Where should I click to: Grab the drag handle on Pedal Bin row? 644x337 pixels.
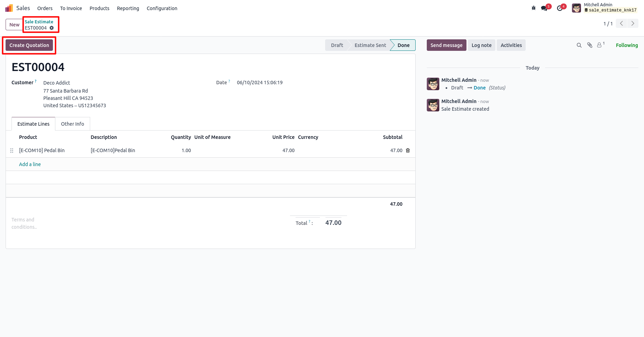[x=11, y=150]
